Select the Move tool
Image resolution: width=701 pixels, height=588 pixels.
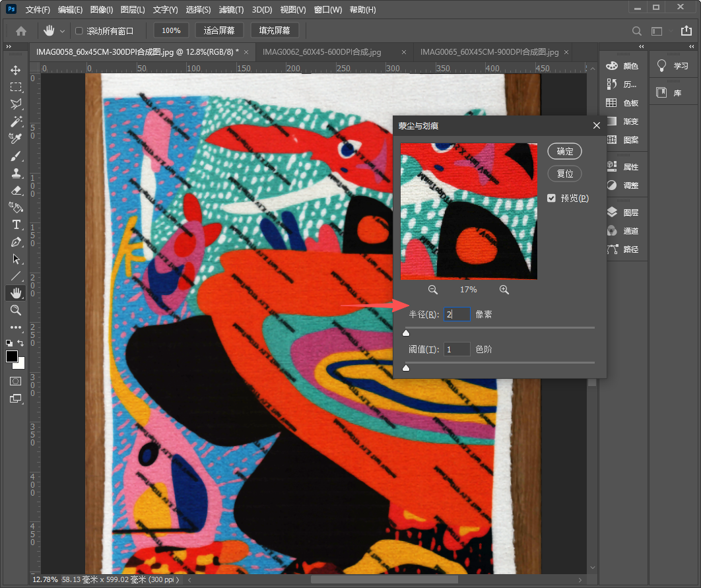tap(15, 70)
